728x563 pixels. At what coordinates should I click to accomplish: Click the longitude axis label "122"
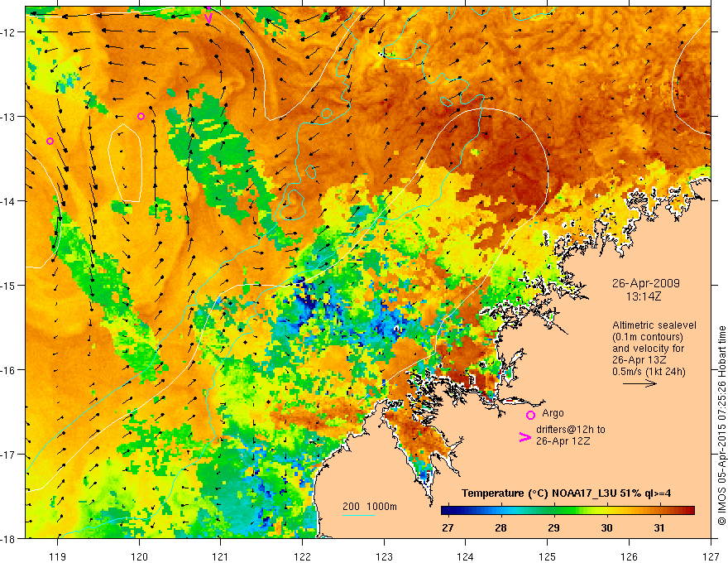tap(302, 556)
